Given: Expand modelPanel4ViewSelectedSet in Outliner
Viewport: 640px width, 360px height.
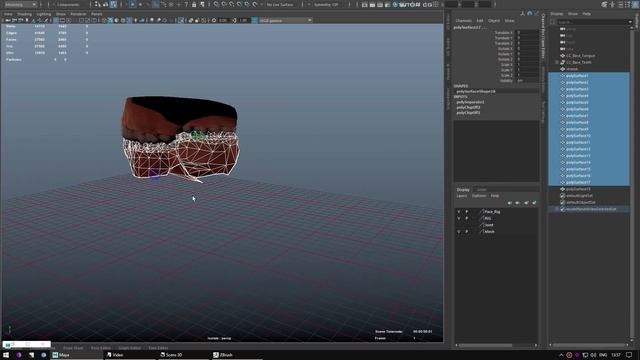Looking at the screenshot, I should (557, 209).
